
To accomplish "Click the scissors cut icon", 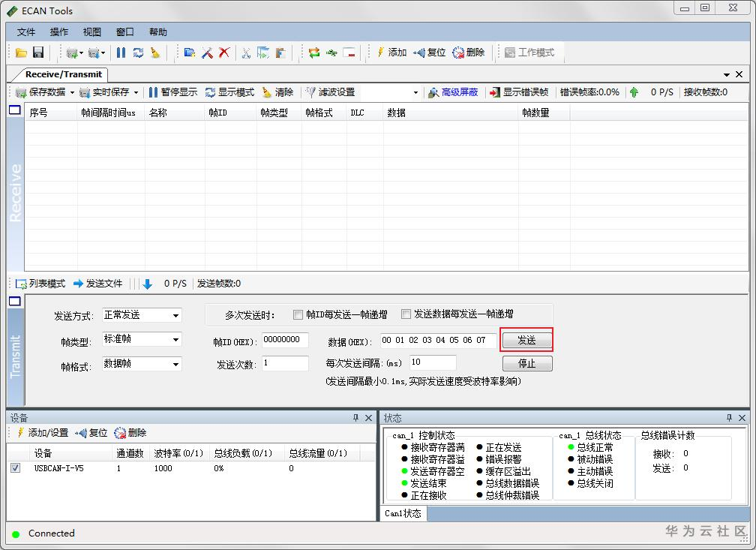I will tap(246, 53).
